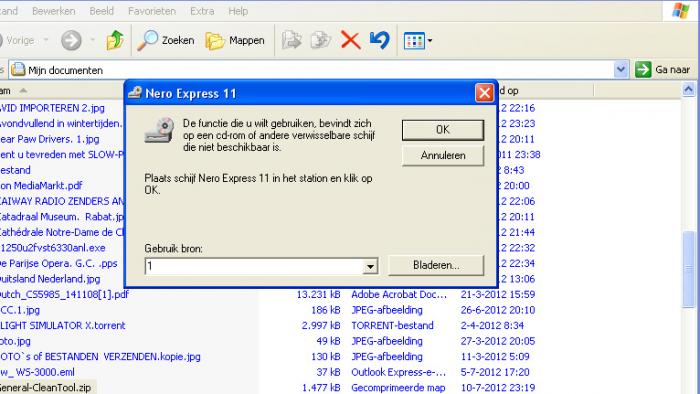Click inside the Gebruik bron field
Image resolution: width=700 pixels, height=394 pixels.
(254, 266)
